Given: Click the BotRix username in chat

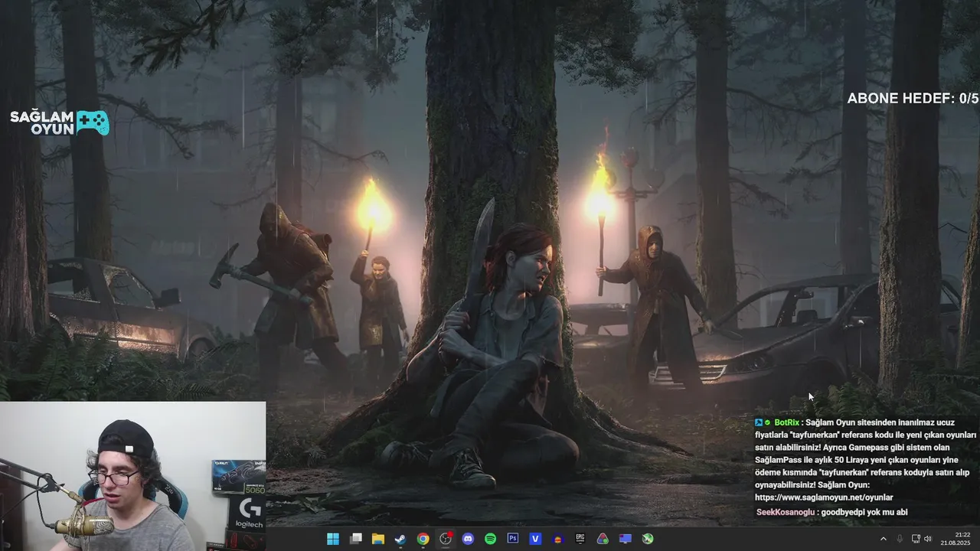Looking at the screenshot, I should [787, 422].
